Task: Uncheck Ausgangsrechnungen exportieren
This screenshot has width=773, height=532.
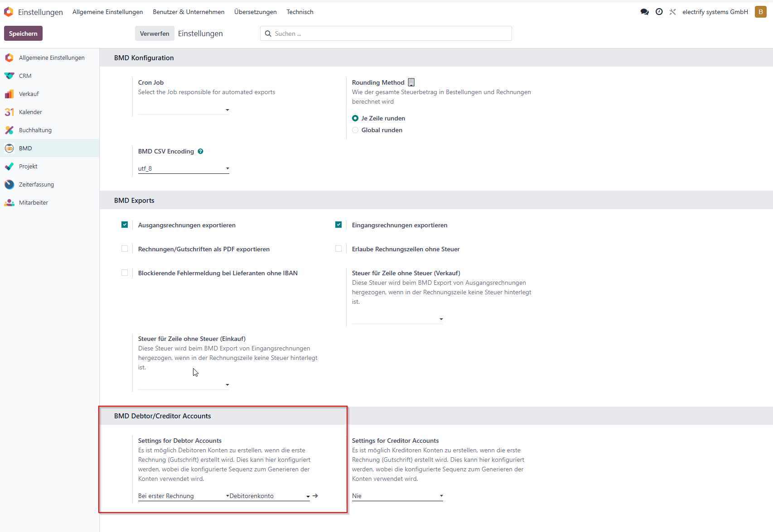Action: coord(125,225)
